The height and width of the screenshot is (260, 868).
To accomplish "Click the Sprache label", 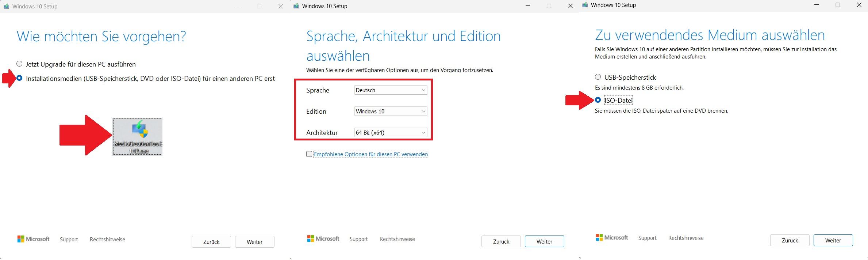I will click(x=318, y=90).
